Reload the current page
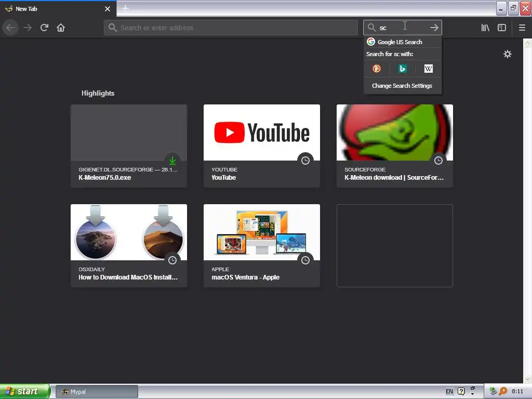Image resolution: width=532 pixels, height=399 pixels. pos(44,28)
